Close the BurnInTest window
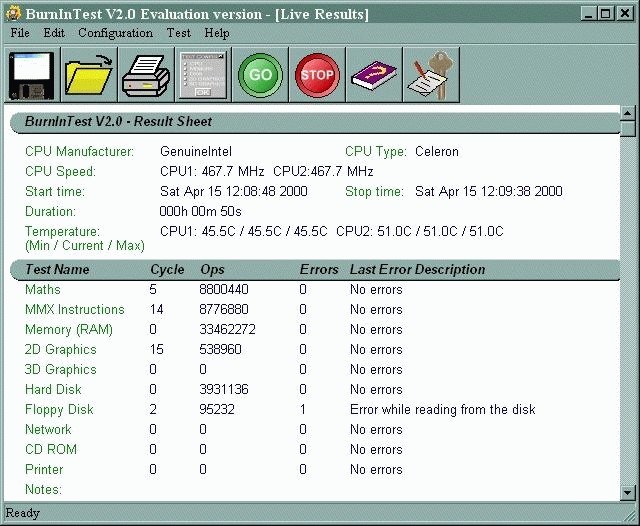Viewport: 640px width, 526px height. pyautogui.click(x=625, y=14)
